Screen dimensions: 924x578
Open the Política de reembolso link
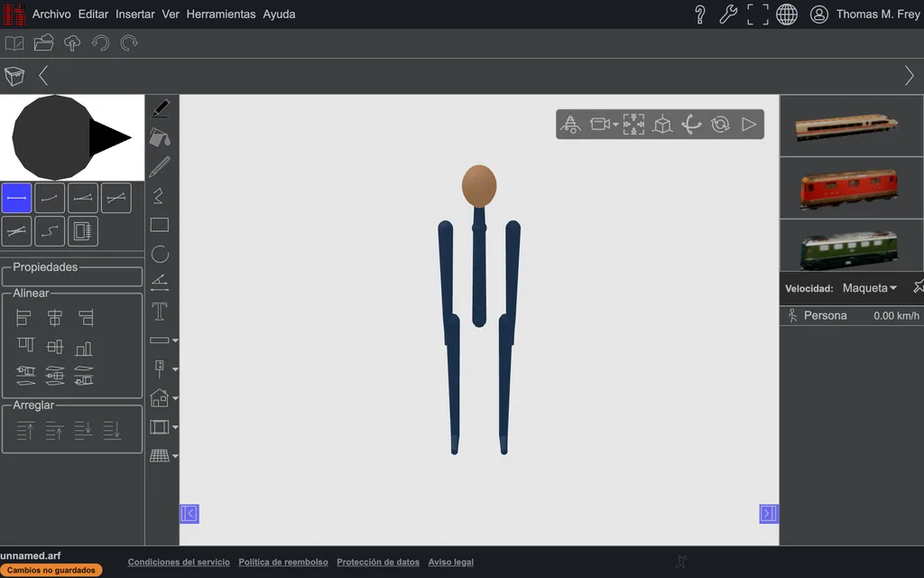pyautogui.click(x=283, y=562)
